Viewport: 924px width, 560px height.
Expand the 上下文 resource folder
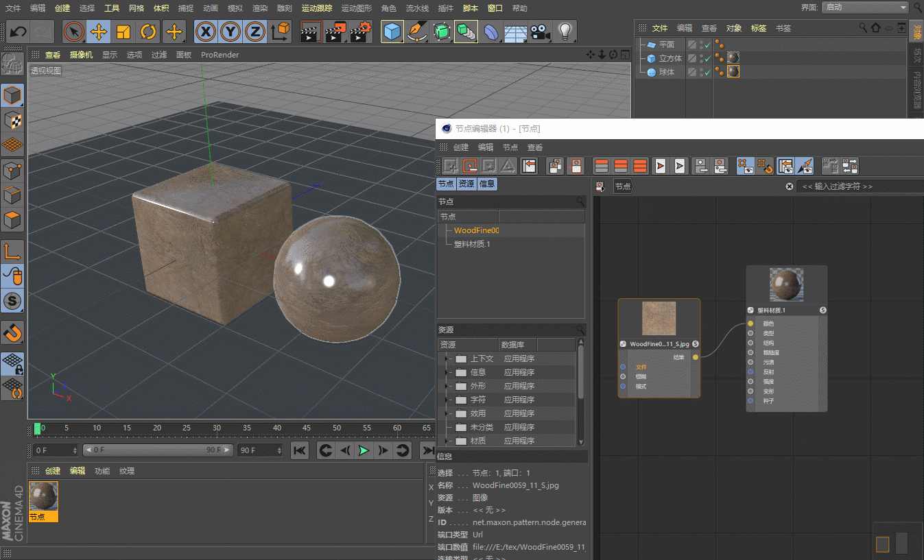pos(447,358)
